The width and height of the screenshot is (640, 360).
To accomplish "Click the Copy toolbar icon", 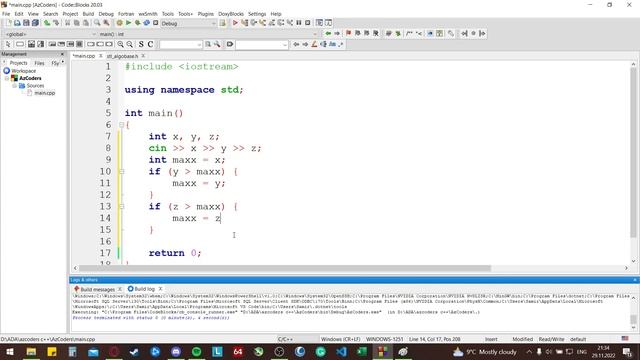I will coord(76,23).
